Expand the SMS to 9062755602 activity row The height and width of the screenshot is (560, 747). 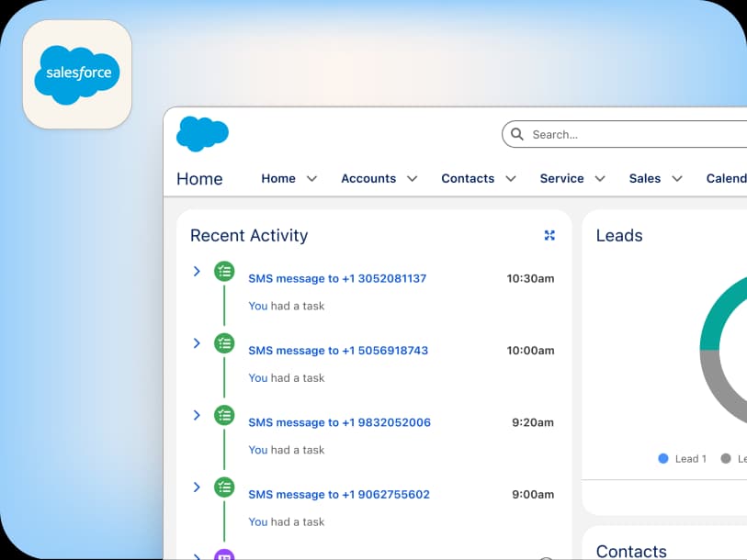point(197,487)
